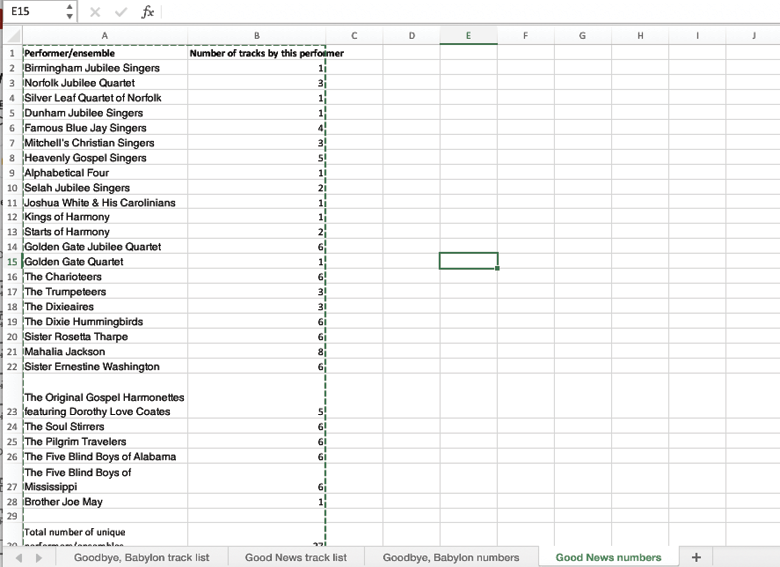Select row 15 header
780x567 pixels.
pyautogui.click(x=12, y=262)
